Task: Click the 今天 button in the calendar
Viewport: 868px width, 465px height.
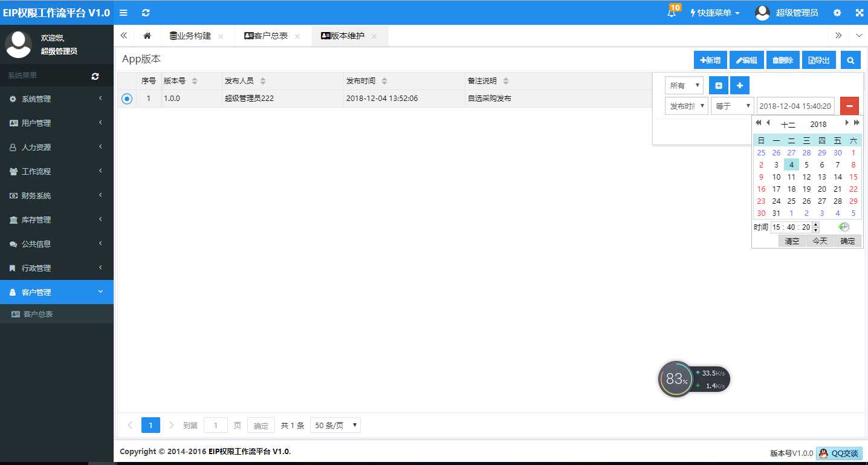Action: (x=820, y=241)
